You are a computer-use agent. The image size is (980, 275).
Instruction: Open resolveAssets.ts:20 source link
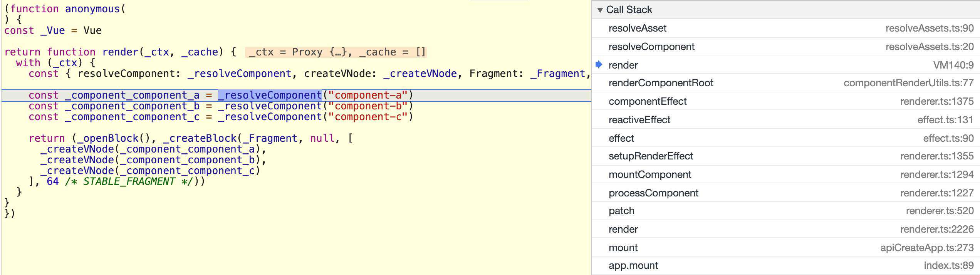[x=930, y=47]
